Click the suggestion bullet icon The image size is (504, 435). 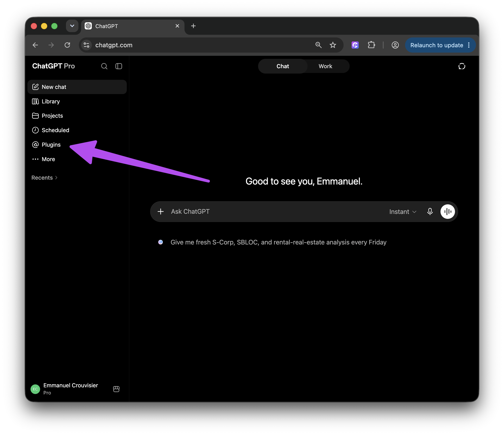pyautogui.click(x=161, y=242)
